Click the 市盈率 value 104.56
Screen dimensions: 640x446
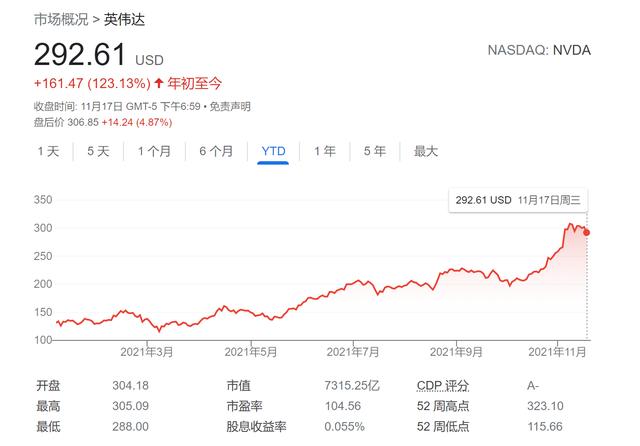coord(343,406)
